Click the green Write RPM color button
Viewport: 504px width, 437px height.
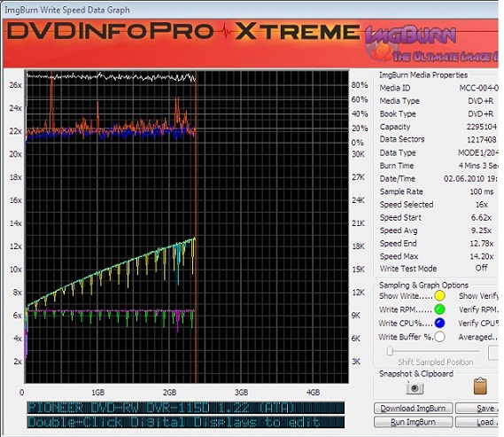pyautogui.click(x=439, y=309)
